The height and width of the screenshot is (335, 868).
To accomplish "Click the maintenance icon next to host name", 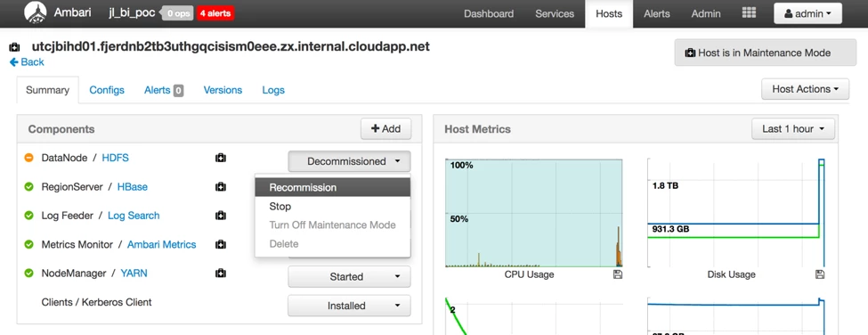I will point(14,47).
